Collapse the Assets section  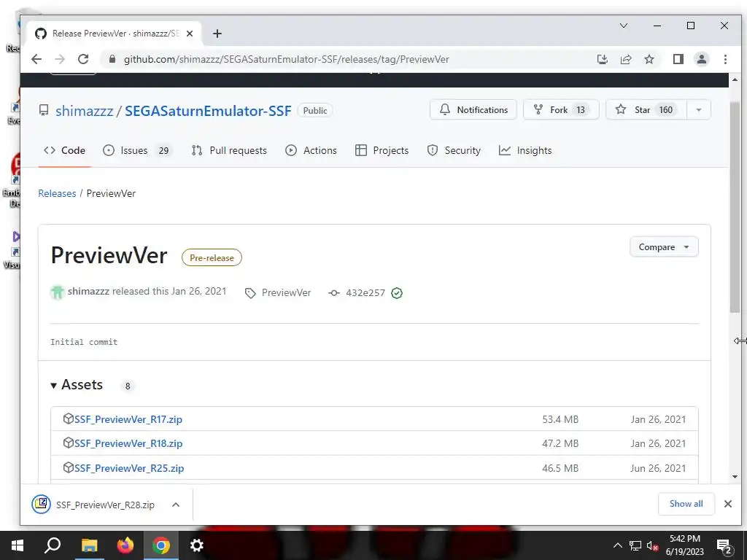tap(77, 385)
